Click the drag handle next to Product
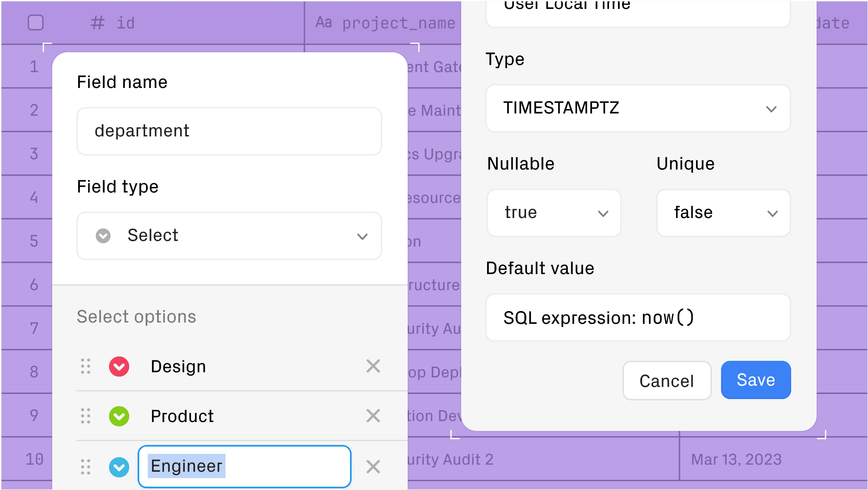Image resolution: width=868 pixels, height=490 pixels. point(85,416)
